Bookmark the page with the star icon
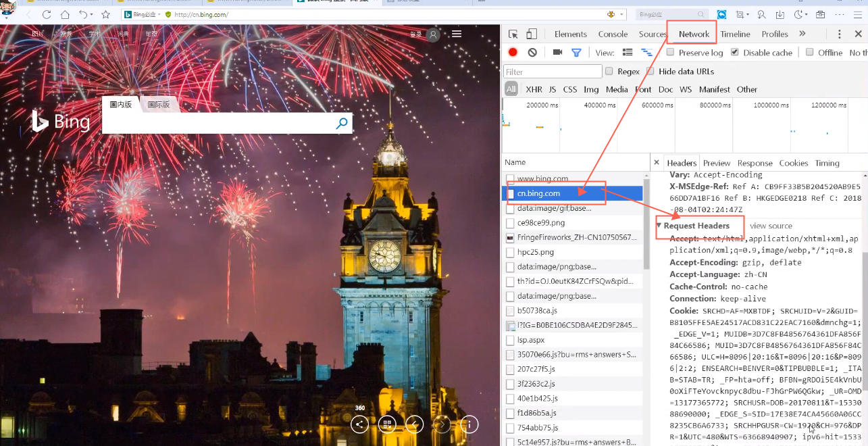 point(105,14)
